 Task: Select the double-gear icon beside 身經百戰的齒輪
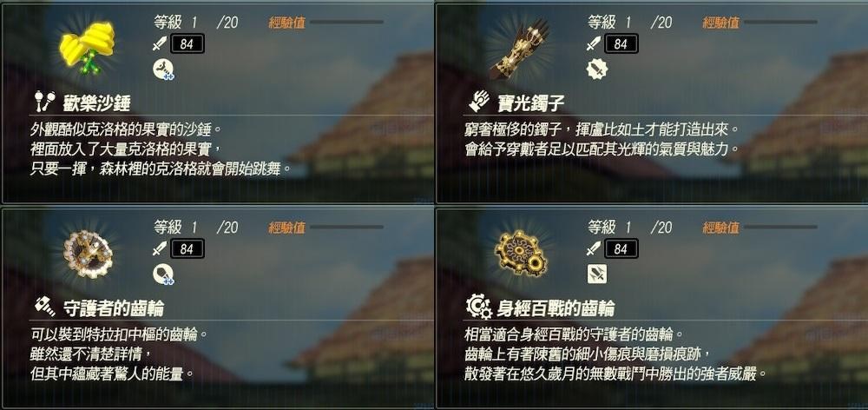coord(478,306)
